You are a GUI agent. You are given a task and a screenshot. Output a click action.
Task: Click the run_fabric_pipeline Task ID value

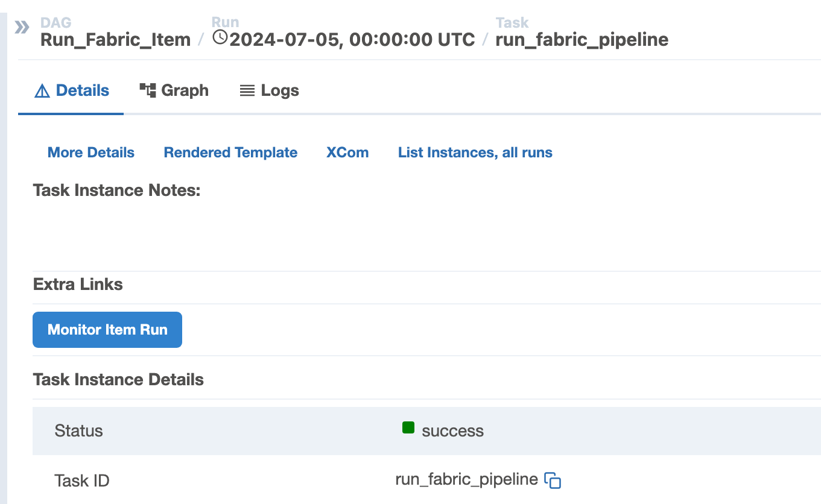coord(467,479)
